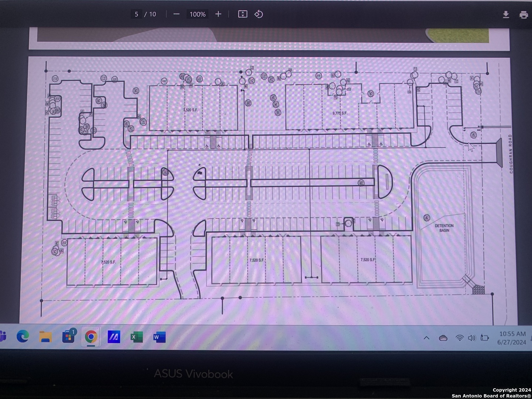This screenshot has width=532, height=399.
Task: Open Excel from the taskbar
Action: pos(136,337)
